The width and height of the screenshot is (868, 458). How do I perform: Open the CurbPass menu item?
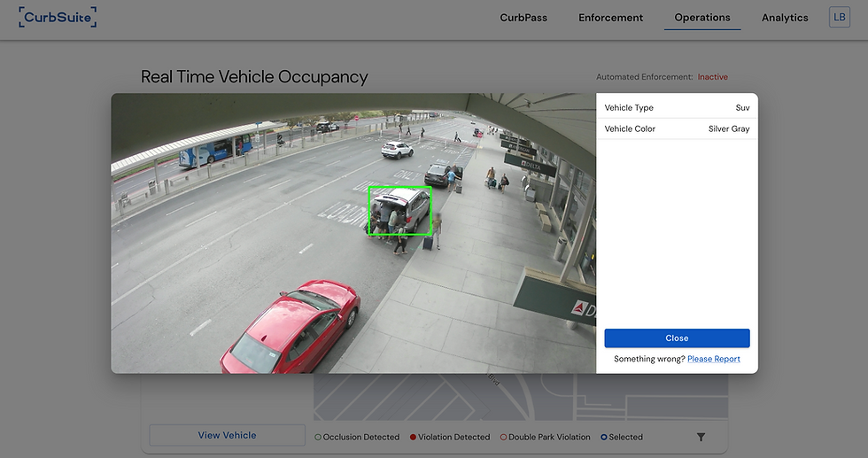[x=523, y=18]
